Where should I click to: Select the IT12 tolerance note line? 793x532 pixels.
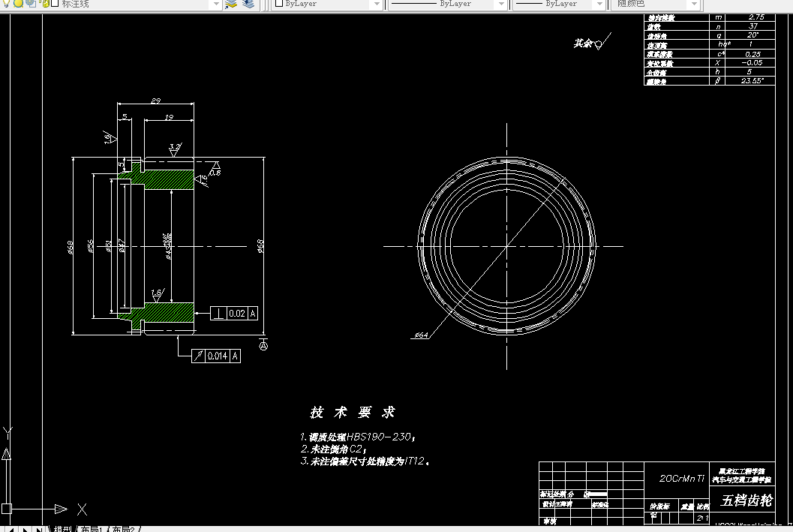[x=365, y=461]
